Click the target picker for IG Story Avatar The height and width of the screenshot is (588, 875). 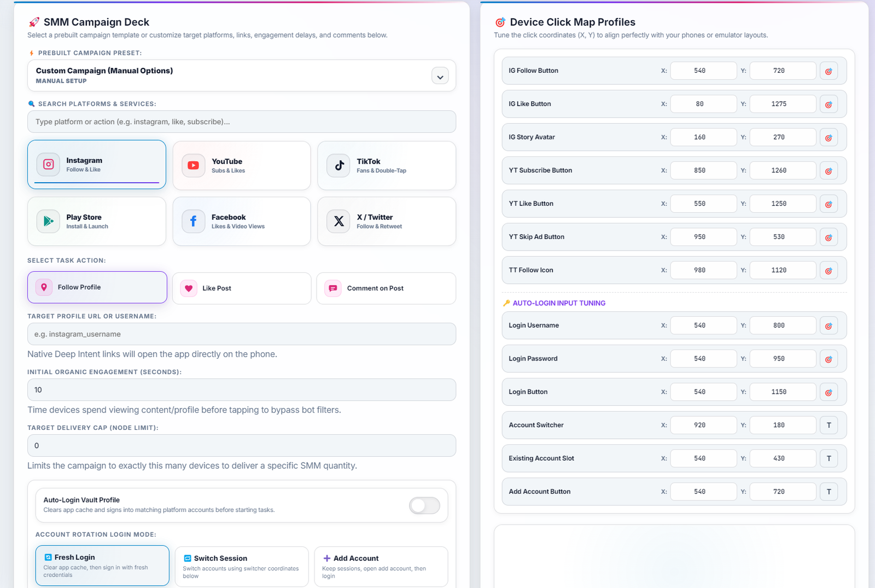829,138
